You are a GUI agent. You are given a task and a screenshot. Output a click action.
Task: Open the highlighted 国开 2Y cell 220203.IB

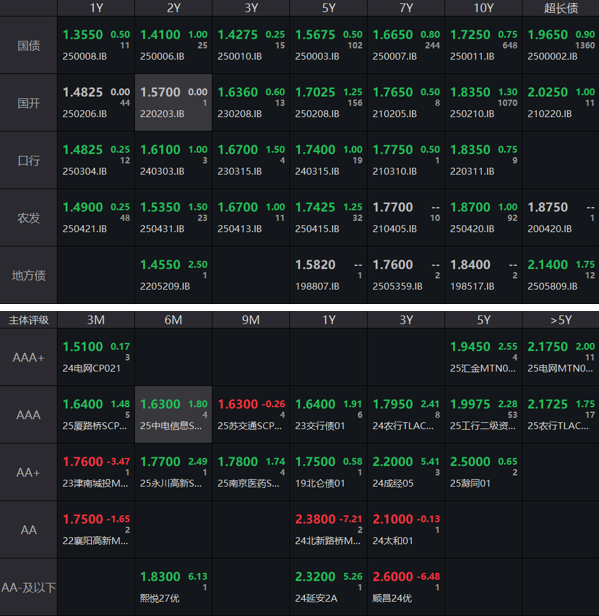(x=173, y=103)
